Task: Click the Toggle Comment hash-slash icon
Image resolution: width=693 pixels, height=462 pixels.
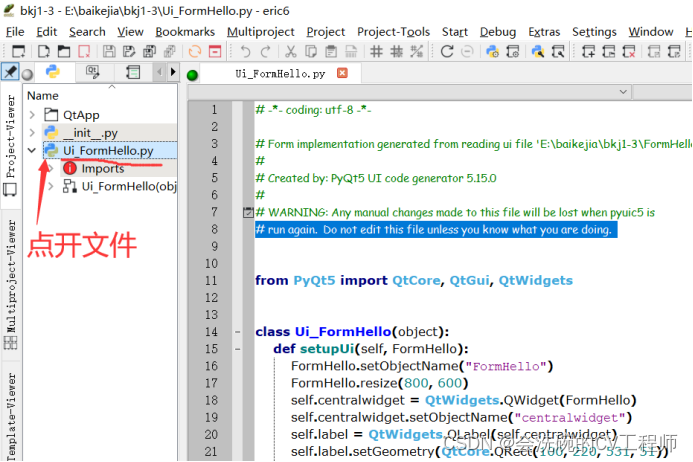Action: 416,51
